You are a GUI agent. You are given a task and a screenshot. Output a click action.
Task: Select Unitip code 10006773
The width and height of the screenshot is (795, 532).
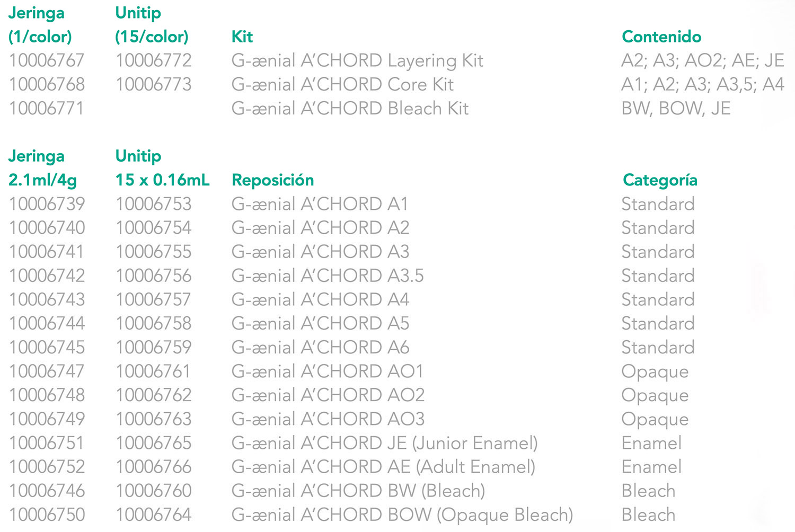(x=154, y=85)
